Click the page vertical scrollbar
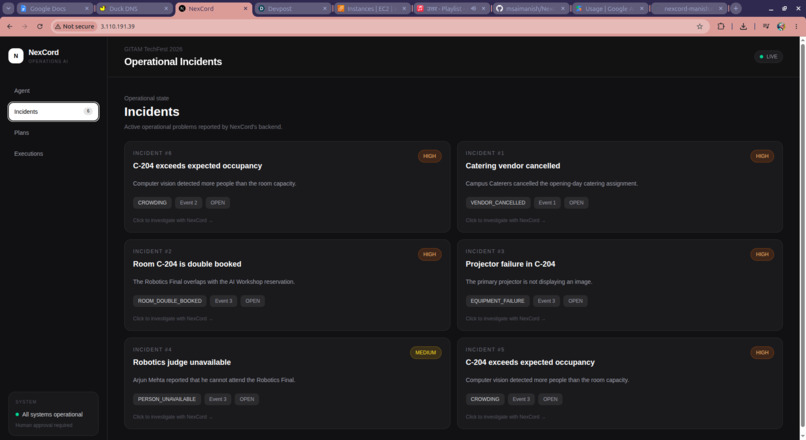This screenshot has height=440, width=806. coord(802,236)
